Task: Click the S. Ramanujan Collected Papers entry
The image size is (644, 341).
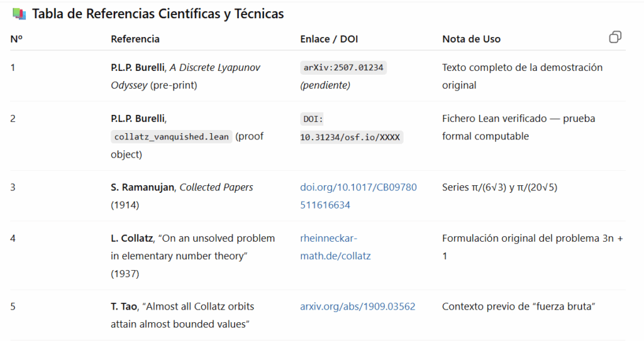Action: (182, 196)
